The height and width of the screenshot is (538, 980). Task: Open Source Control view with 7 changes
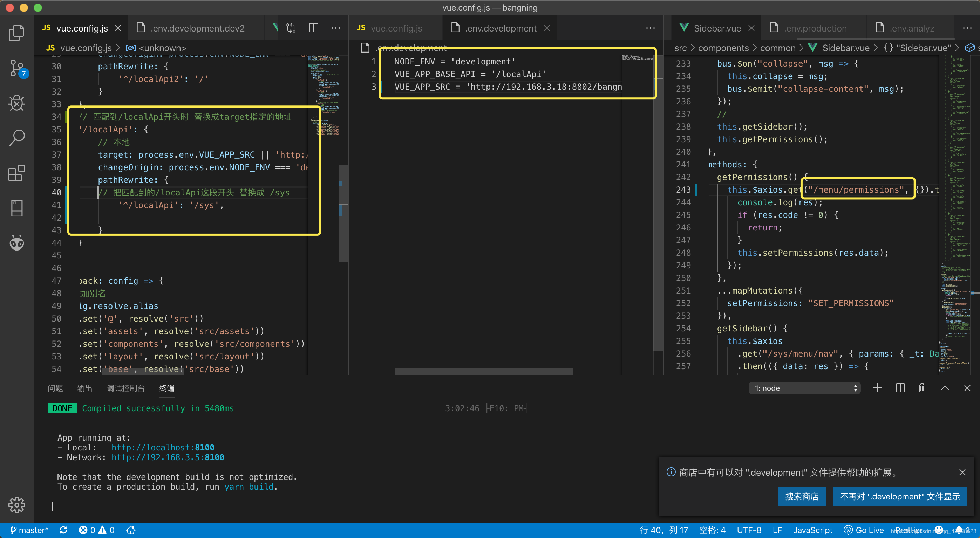click(16, 68)
